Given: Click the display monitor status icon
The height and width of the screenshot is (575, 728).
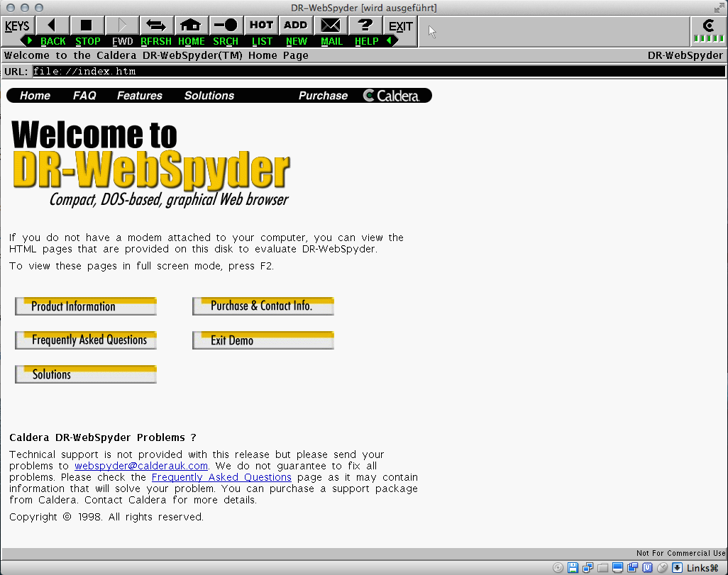Looking at the screenshot, I should point(617,568).
